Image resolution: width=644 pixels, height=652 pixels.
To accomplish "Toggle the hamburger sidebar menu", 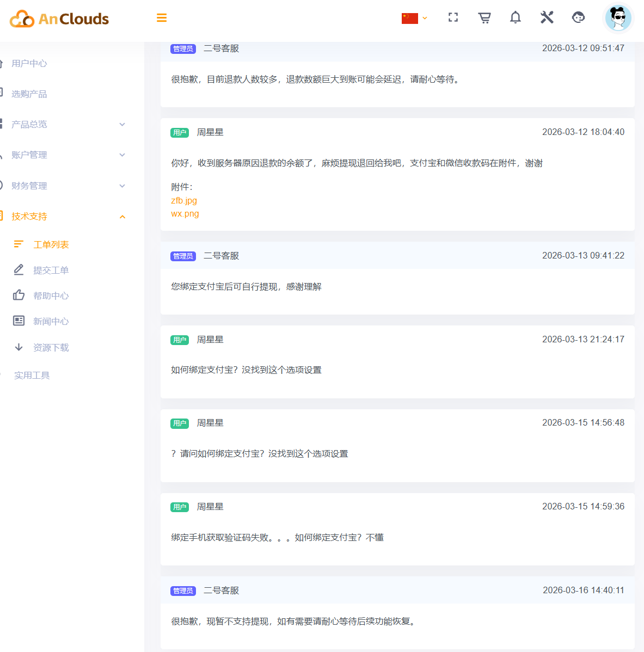I will coord(162,18).
